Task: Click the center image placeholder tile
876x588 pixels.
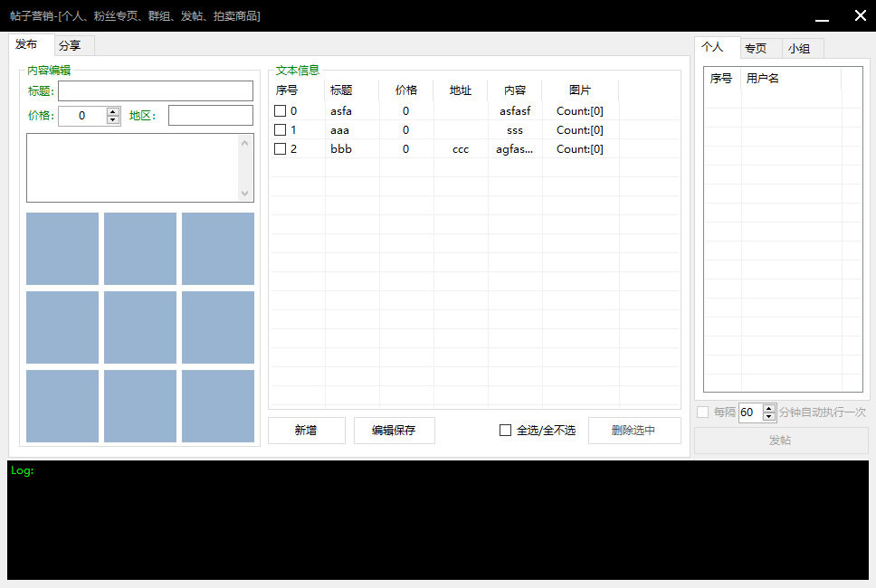Action: 140,327
